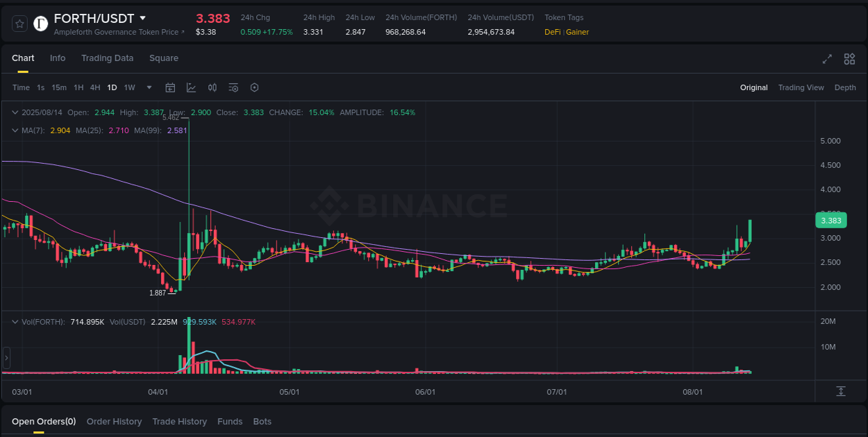Image resolution: width=868 pixels, height=437 pixels.
Task: Enter fullscreen chart mode
Action: (827, 59)
